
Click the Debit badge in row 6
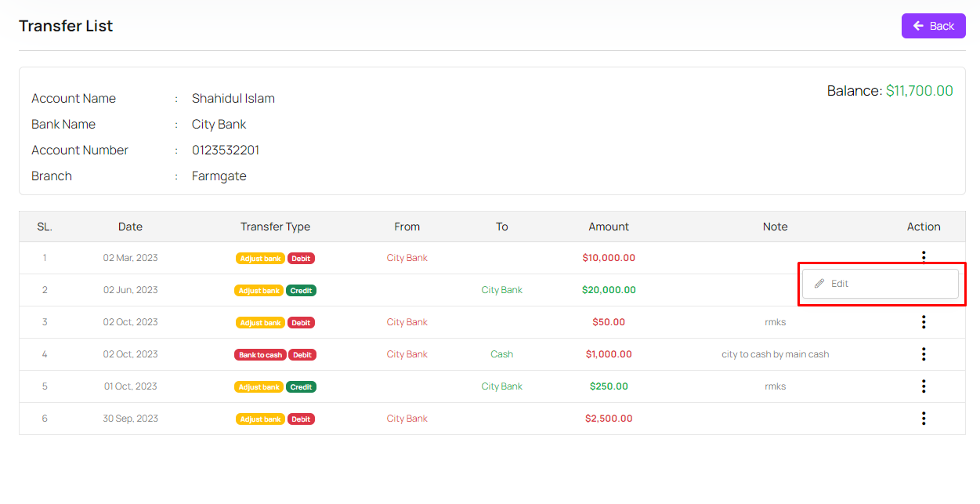pos(301,419)
